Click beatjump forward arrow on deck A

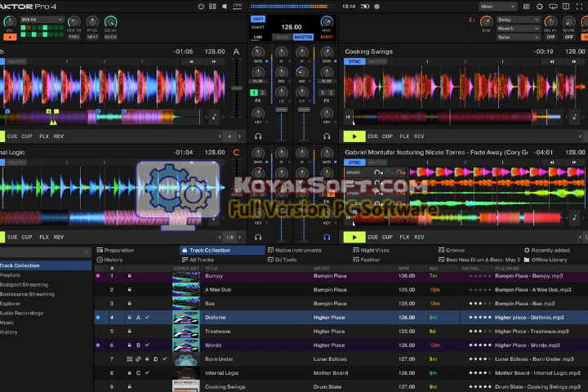[x=214, y=61]
